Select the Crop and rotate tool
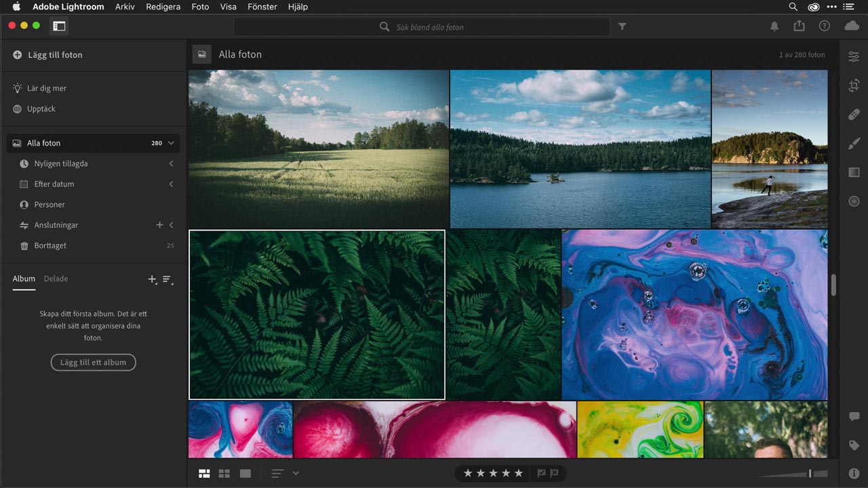868x488 pixels. click(854, 85)
